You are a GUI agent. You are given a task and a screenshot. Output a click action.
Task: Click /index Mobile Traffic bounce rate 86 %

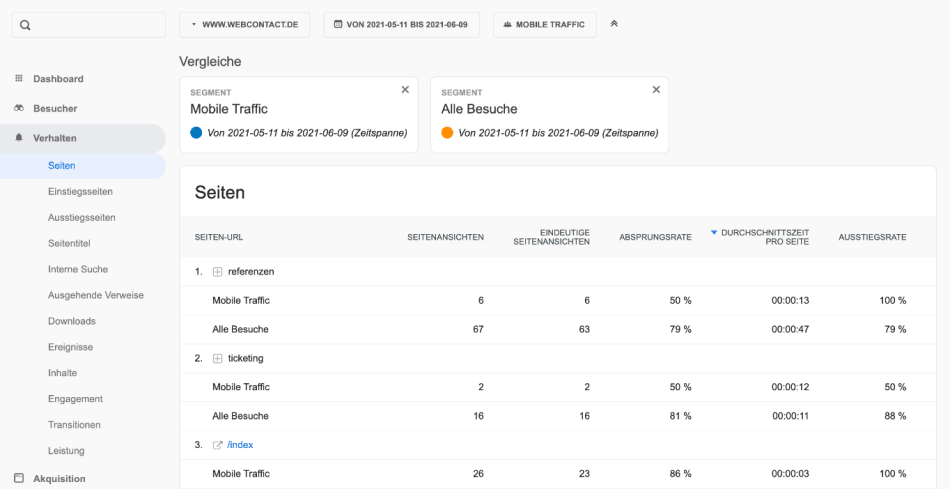click(x=680, y=474)
